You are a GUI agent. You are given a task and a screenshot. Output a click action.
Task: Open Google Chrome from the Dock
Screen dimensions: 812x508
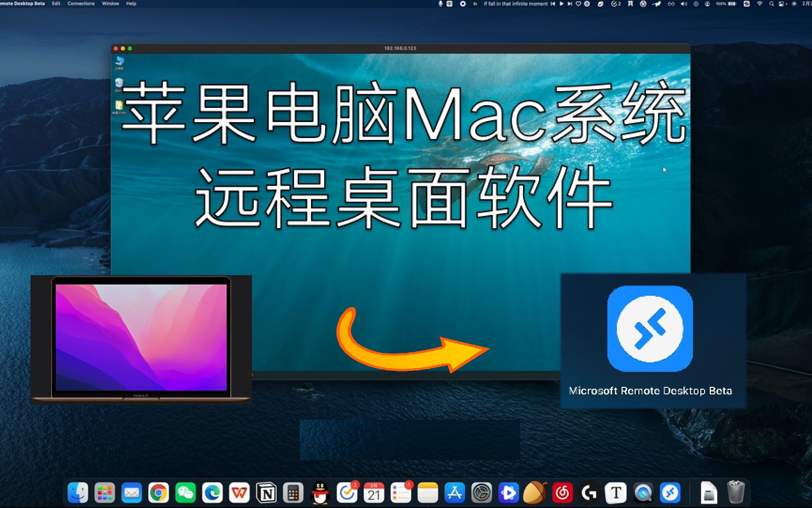point(159,493)
